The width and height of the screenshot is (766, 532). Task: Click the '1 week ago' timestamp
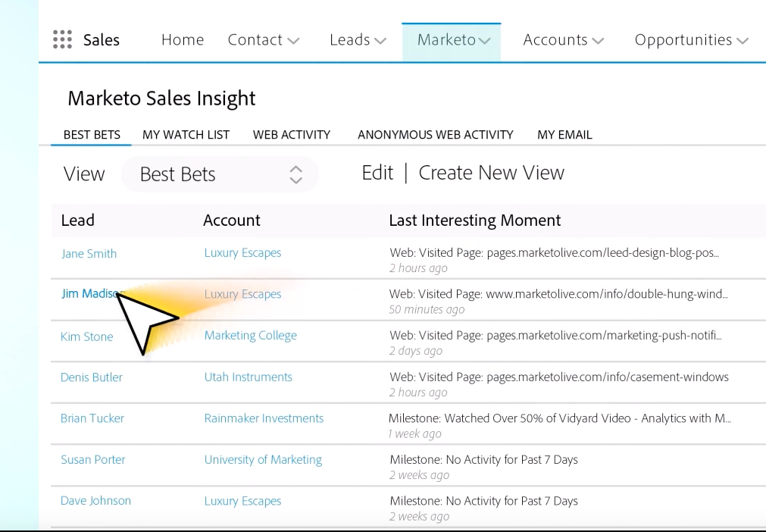[x=414, y=433]
